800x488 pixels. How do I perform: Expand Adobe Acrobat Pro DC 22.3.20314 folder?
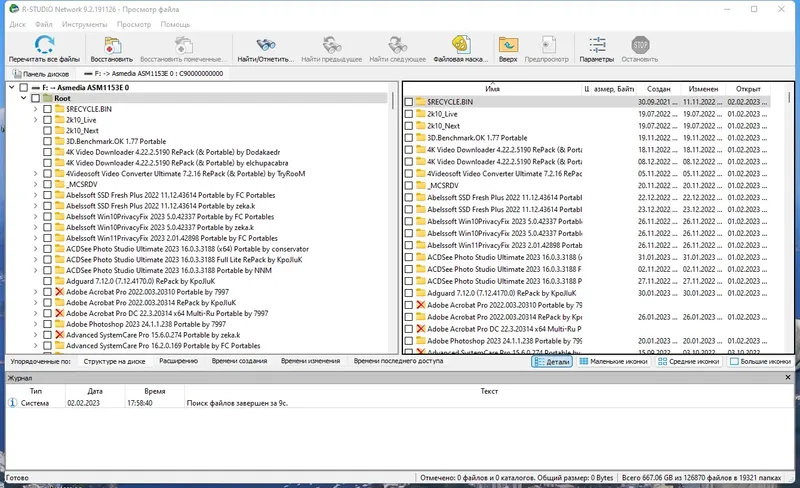pos(35,313)
